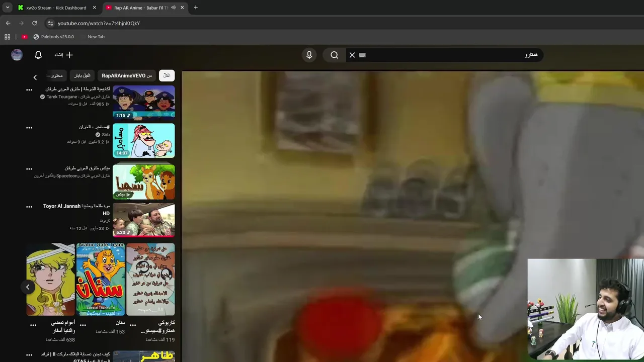Screen dimensions: 644x362
Task: Open the ميكس طارق العربي طرقان title
Action: [87, 168]
